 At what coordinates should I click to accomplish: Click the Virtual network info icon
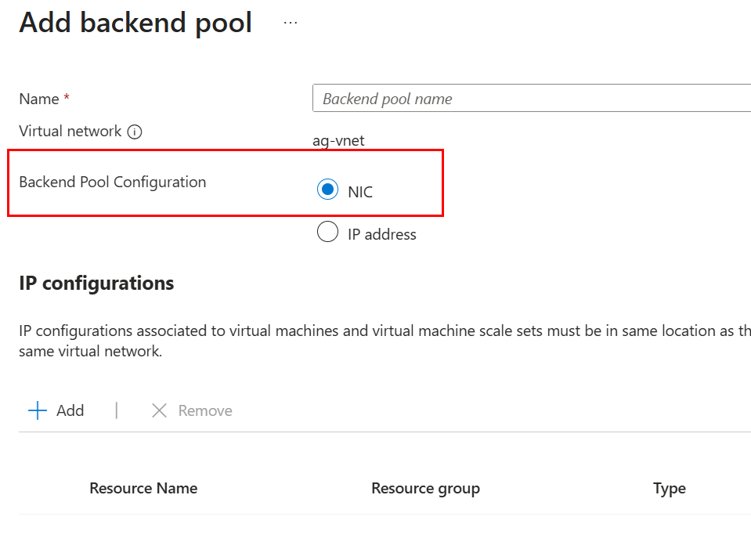[x=135, y=132]
